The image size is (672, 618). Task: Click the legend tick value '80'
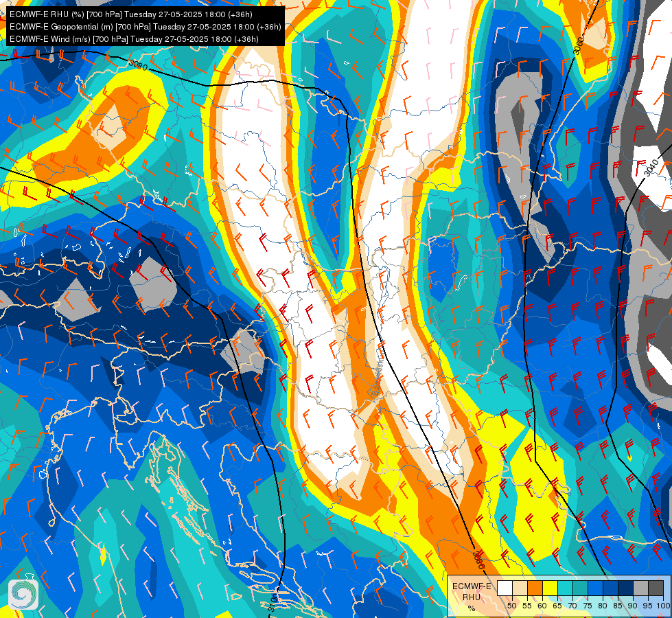pyautogui.click(x=603, y=606)
